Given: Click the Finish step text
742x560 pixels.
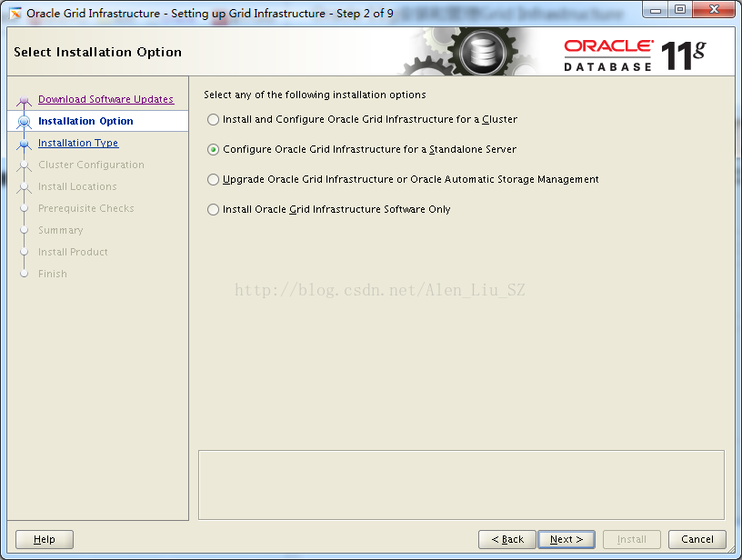Looking at the screenshot, I should (x=53, y=274).
